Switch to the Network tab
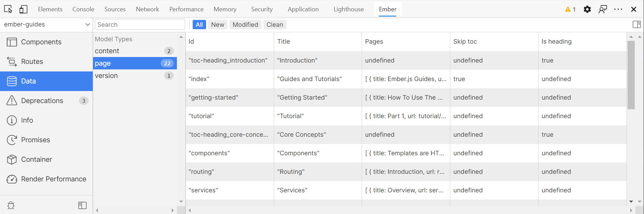 point(147,9)
